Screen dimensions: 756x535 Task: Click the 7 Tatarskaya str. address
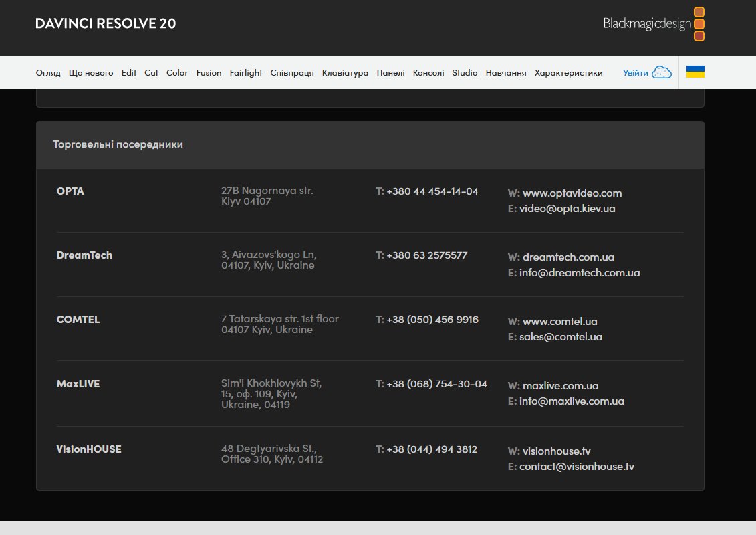point(279,324)
